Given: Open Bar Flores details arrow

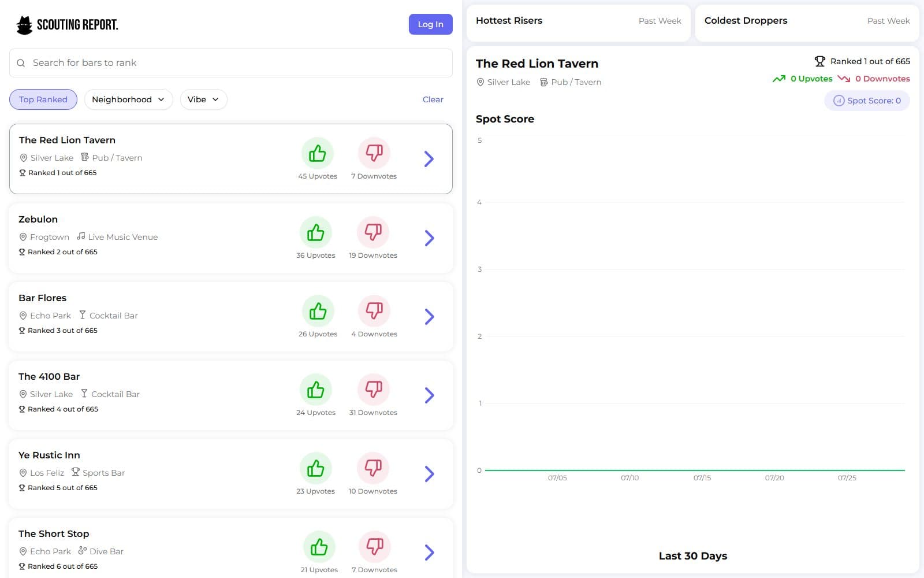Looking at the screenshot, I should coord(429,317).
